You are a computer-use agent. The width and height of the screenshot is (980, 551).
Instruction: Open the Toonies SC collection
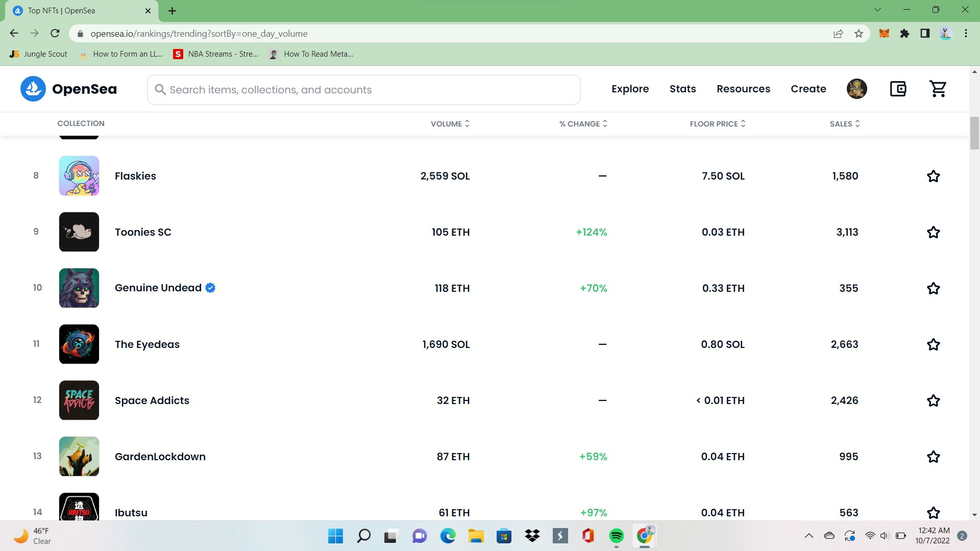click(143, 232)
